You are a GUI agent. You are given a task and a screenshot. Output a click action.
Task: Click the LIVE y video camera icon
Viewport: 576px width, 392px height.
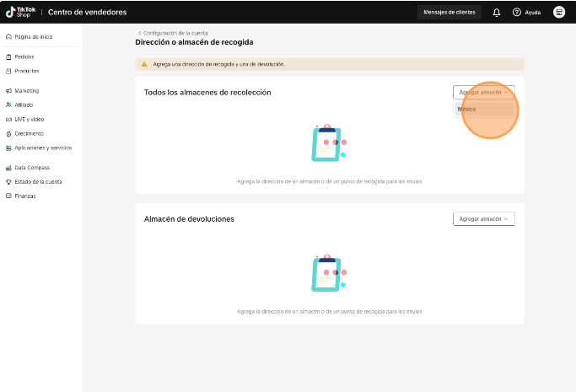coord(8,120)
